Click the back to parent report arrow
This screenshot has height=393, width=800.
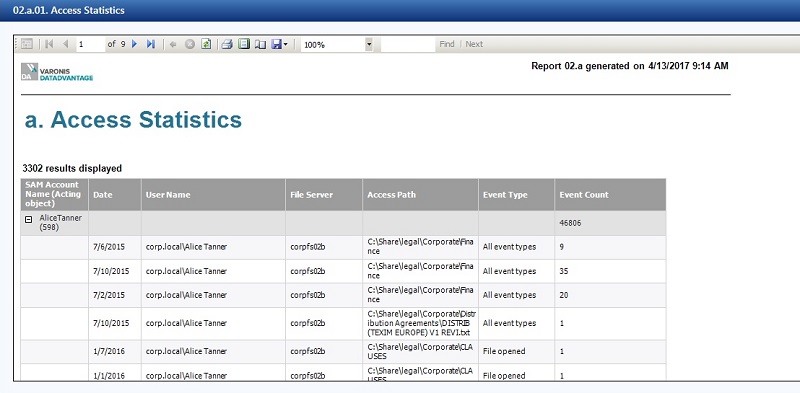tap(173, 44)
